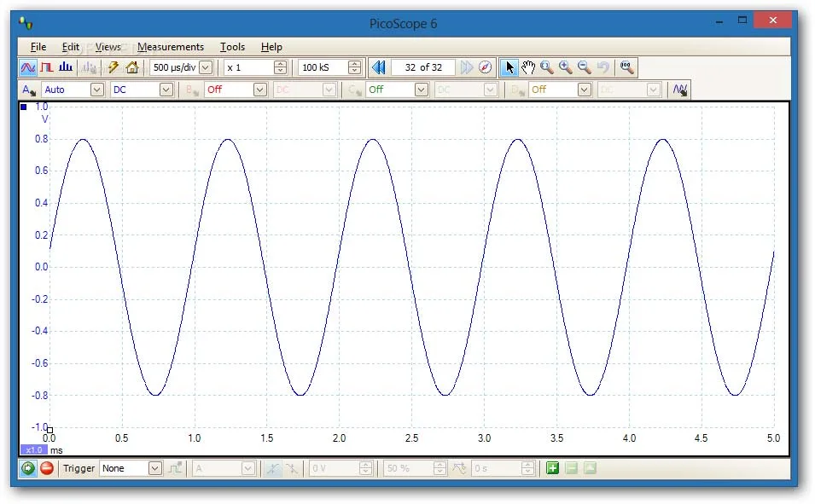Open the File menu

tap(38, 47)
